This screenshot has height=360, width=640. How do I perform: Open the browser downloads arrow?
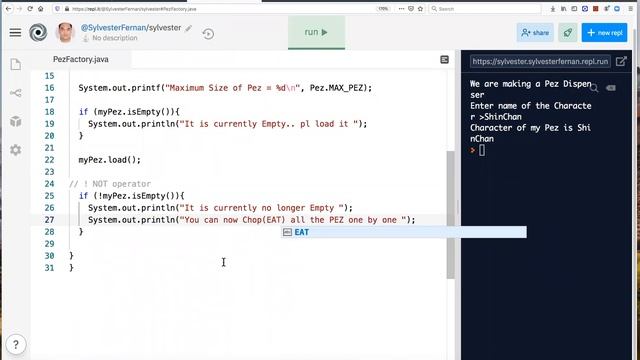[x=553, y=9]
